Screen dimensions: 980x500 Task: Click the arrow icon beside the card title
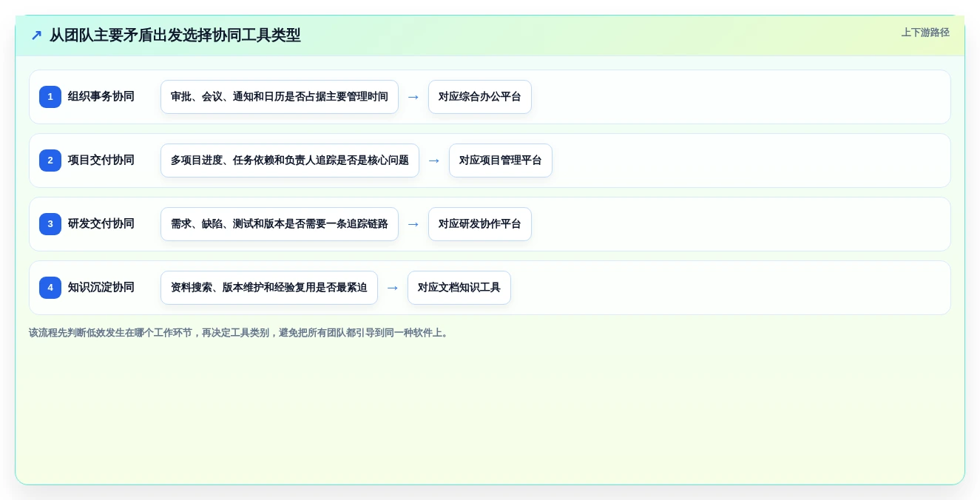coord(36,36)
